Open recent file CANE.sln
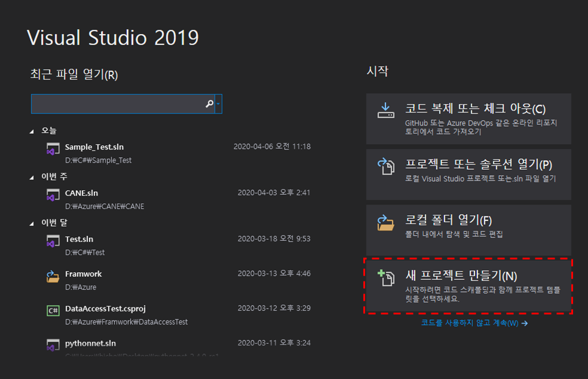This screenshot has height=379, width=588. pyautogui.click(x=81, y=193)
